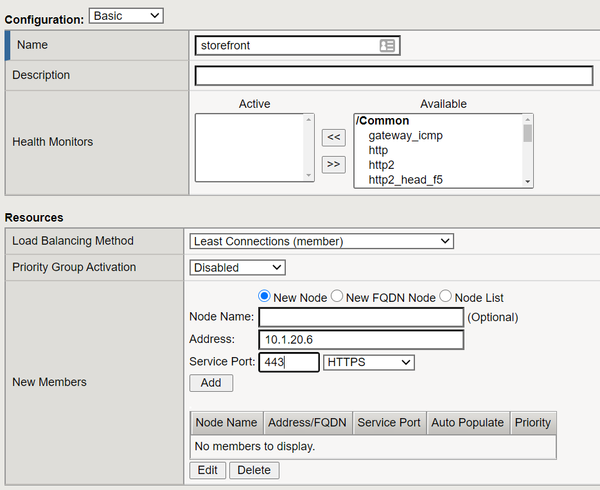Pick the http2 monitor from Available
This screenshot has width=600, height=490.
(x=384, y=165)
